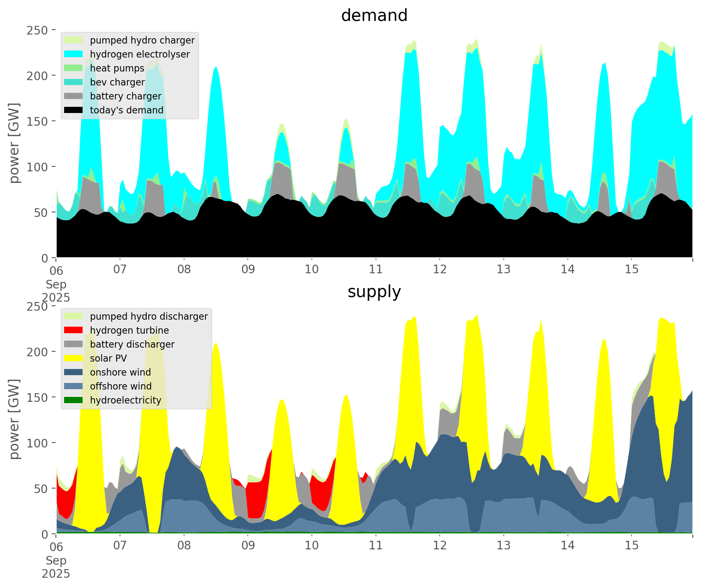Click the green hydroelectricity legend swatch

coord(74,400)
